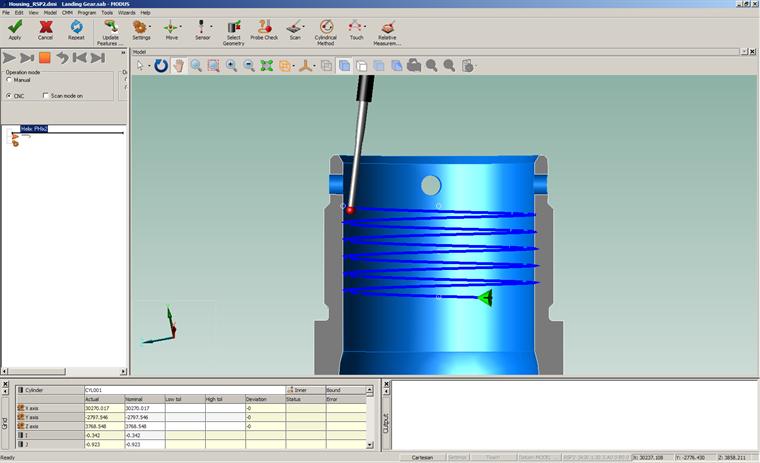760x463 pixels.
Task: Select the Manual operation mode
Action: 9,80
